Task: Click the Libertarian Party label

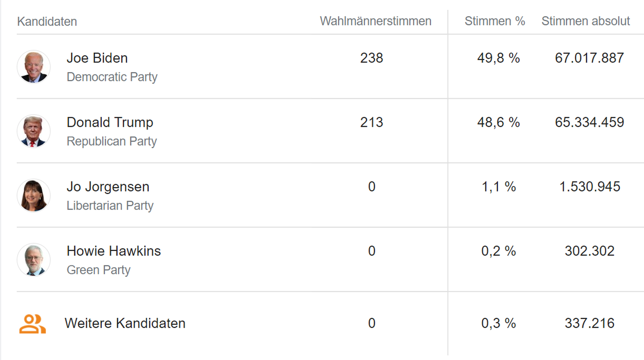Action: (110, 205)
